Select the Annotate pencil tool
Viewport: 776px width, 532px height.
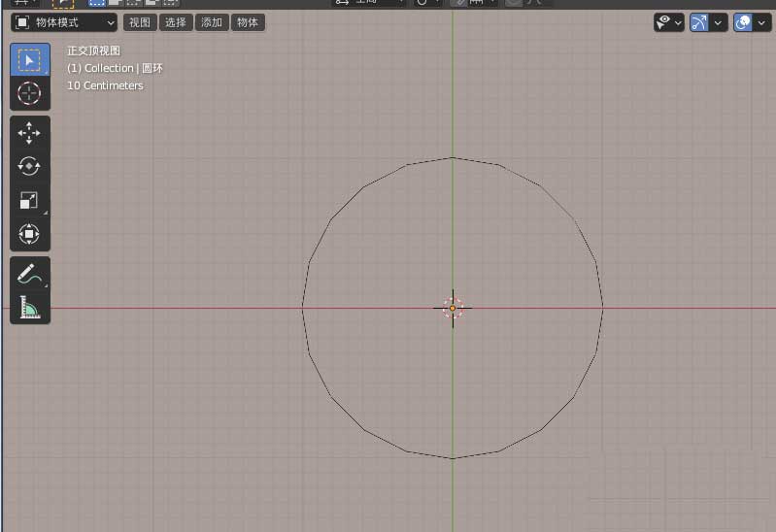point(29,275)
